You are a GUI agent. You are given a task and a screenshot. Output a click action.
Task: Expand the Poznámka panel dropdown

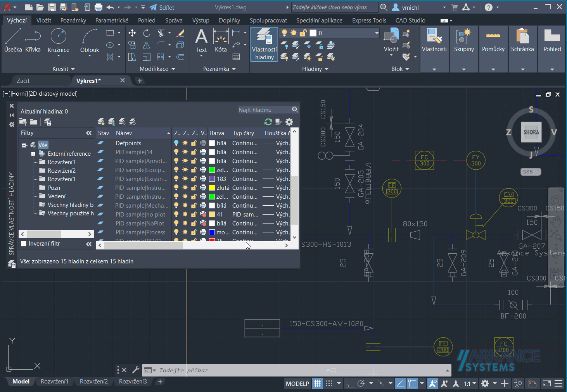[220, 69]
